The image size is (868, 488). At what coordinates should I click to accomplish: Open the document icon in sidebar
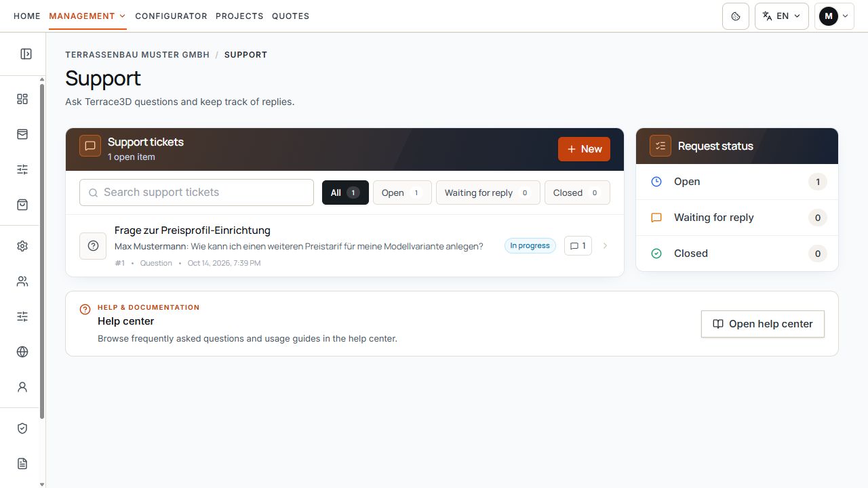pos(22,464)
